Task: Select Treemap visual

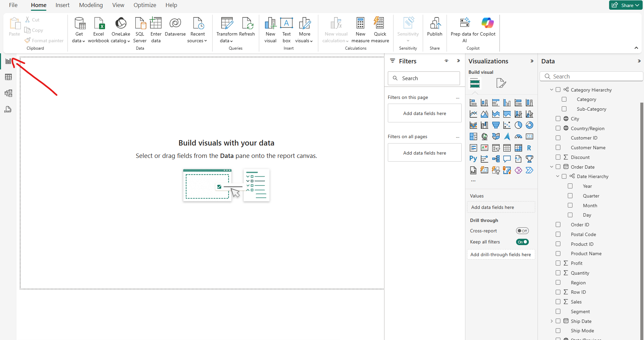Action: click(x=473, y=136)
